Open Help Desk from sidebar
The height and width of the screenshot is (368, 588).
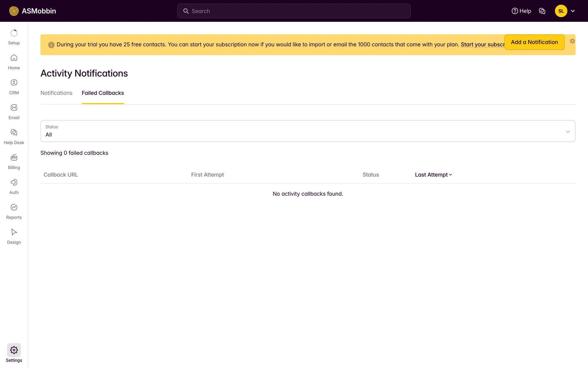click(14, 137)
